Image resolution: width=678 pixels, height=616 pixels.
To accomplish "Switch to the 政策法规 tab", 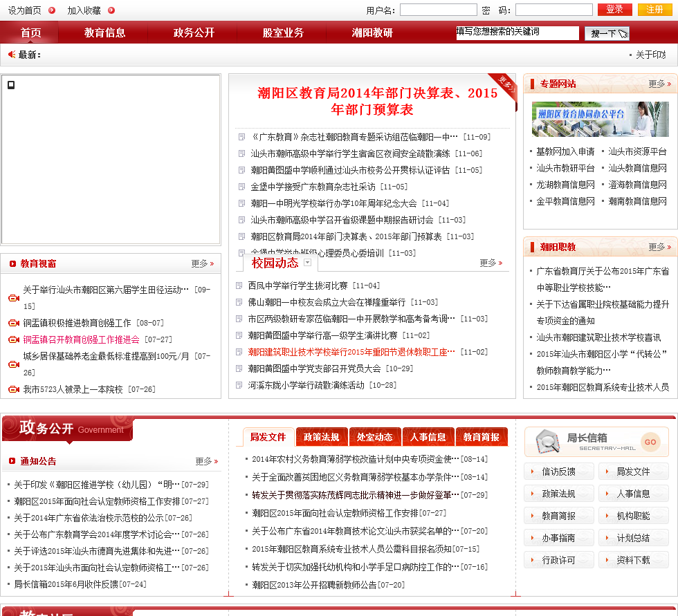I will coord(321,437).
